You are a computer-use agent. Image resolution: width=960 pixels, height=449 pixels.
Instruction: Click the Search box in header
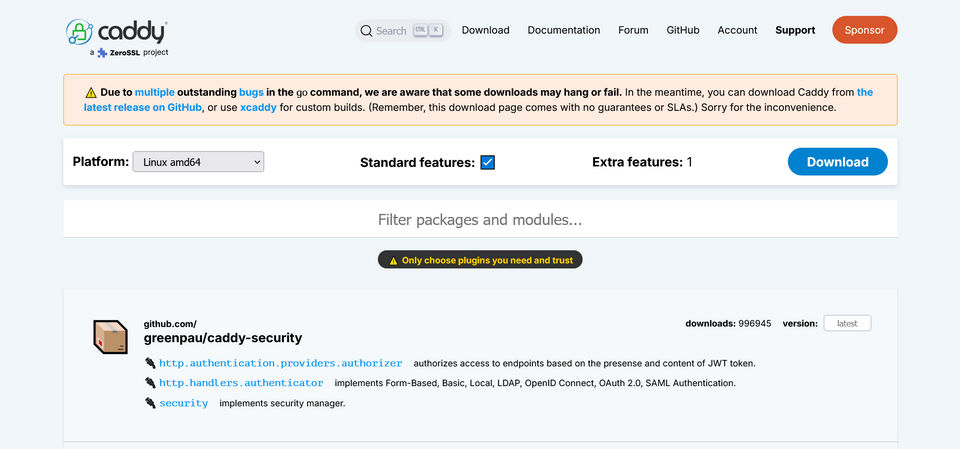click(403, 31)
